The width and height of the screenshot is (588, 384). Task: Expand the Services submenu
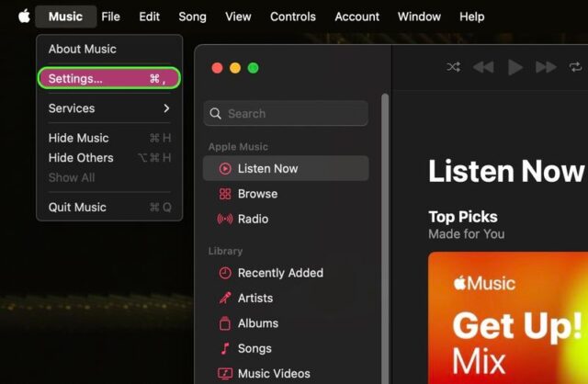(109, 108)
